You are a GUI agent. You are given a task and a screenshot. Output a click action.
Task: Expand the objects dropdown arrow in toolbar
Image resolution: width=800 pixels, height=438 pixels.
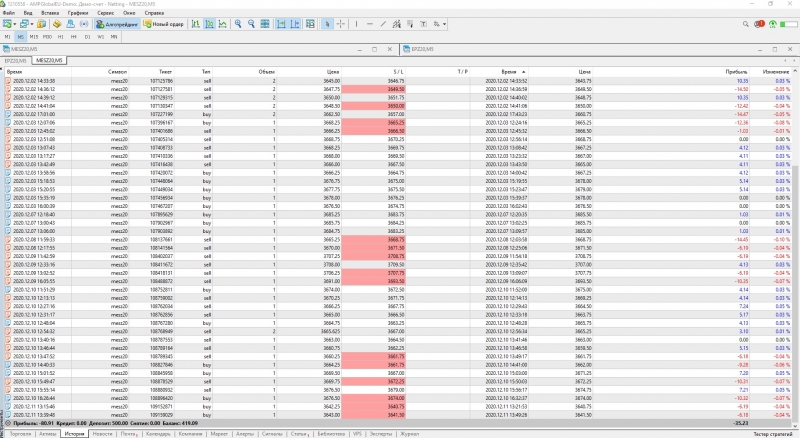(444, 24)
